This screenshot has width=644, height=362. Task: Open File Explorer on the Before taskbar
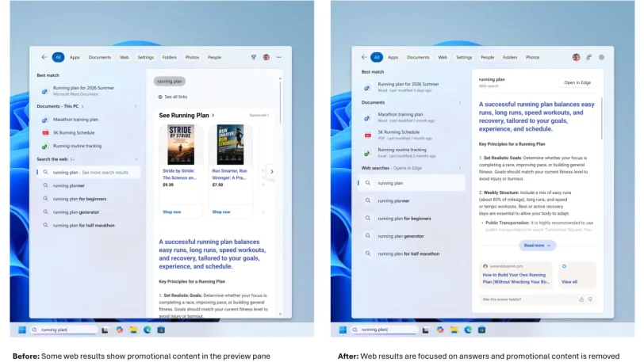pos(133,330)
